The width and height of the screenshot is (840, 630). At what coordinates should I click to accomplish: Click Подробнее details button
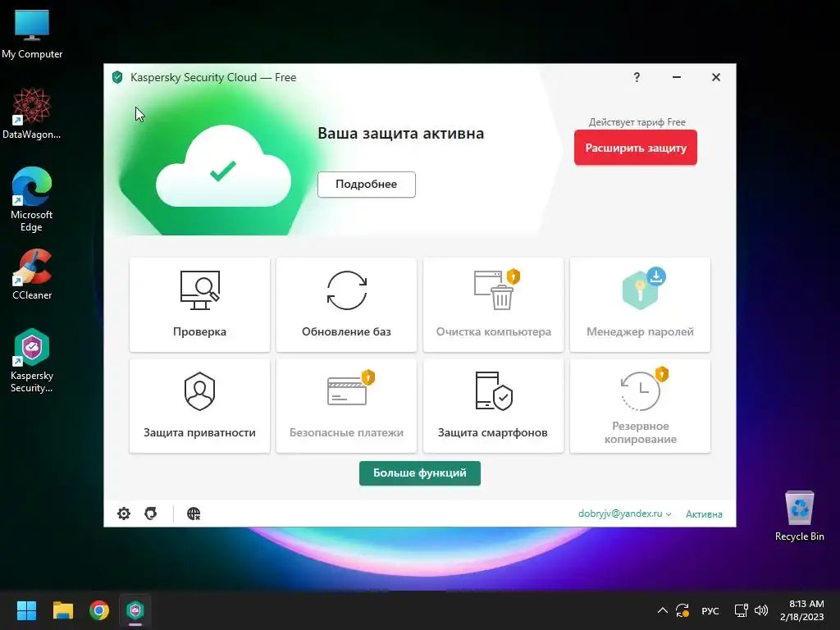pyautogui.click(x=367, y=185)
